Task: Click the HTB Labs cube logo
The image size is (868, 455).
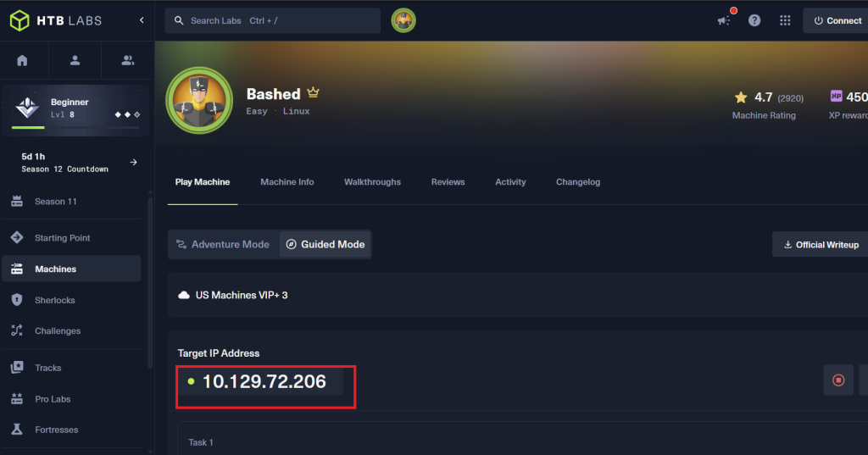Action: 19,20
